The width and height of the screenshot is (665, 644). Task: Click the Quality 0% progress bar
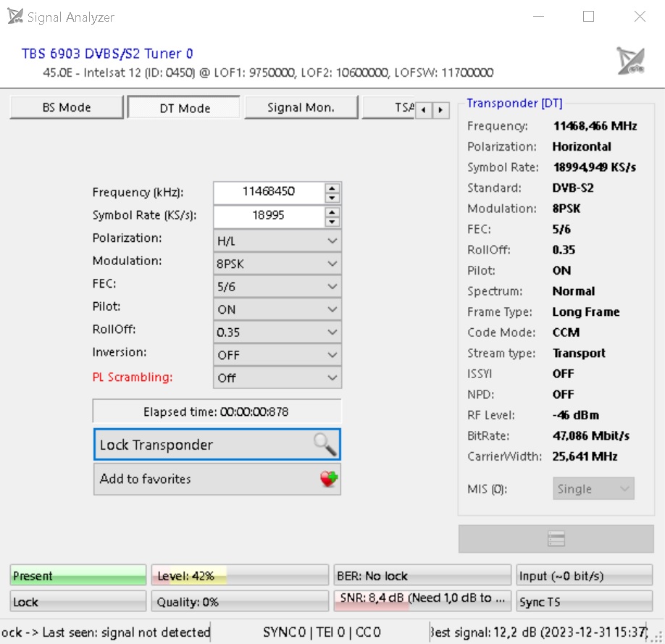(x=240, y=601)
